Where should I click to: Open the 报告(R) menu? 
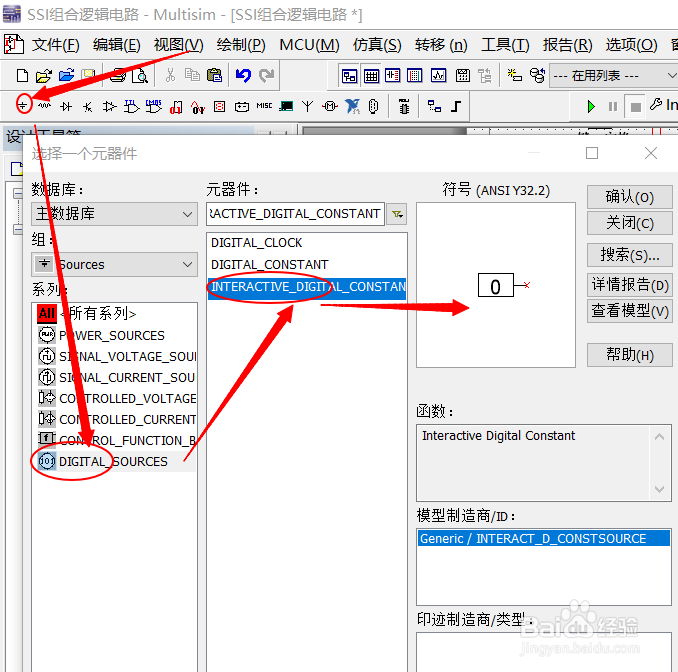[567, 45]
